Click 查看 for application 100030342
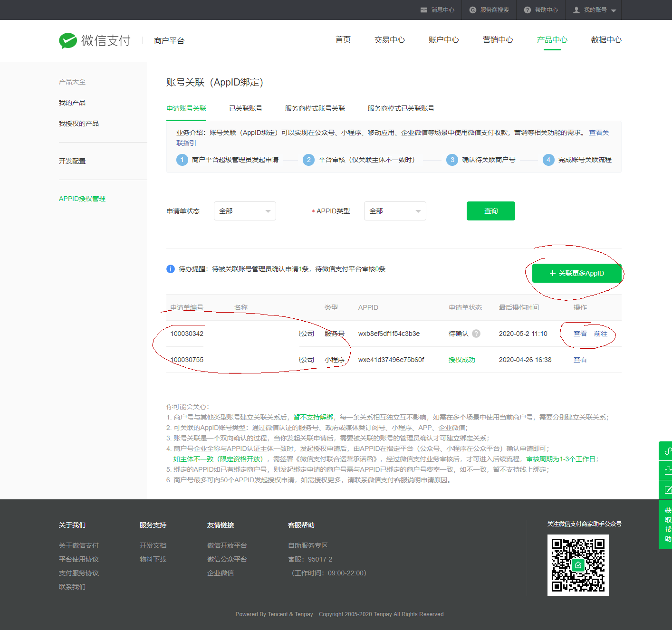This screenshot has width=672, height=630. 580,334
